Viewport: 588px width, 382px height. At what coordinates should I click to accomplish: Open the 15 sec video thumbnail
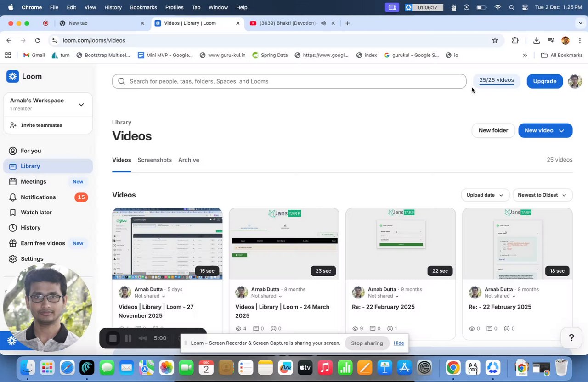pyautogui.click(x=167, y=243)
